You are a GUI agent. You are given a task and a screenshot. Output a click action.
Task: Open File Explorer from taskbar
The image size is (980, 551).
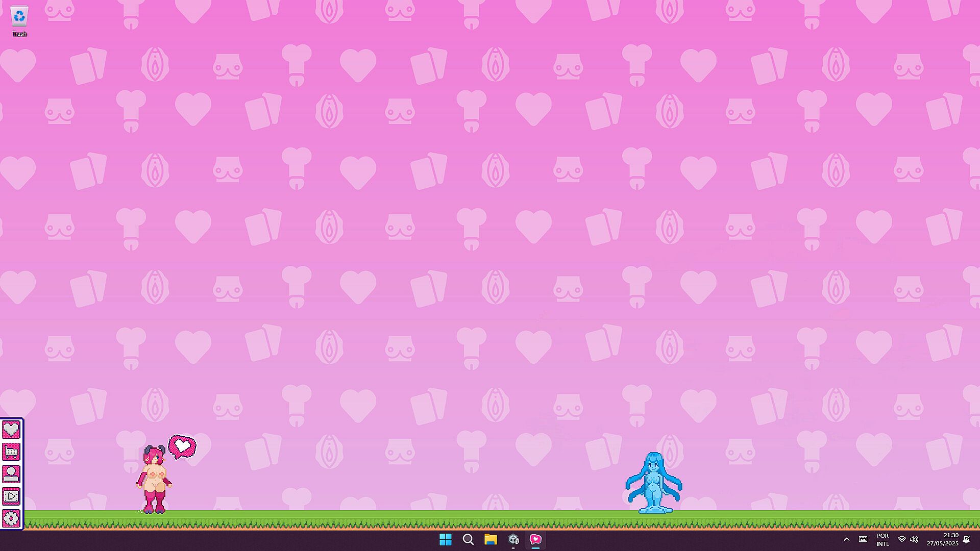491,540
